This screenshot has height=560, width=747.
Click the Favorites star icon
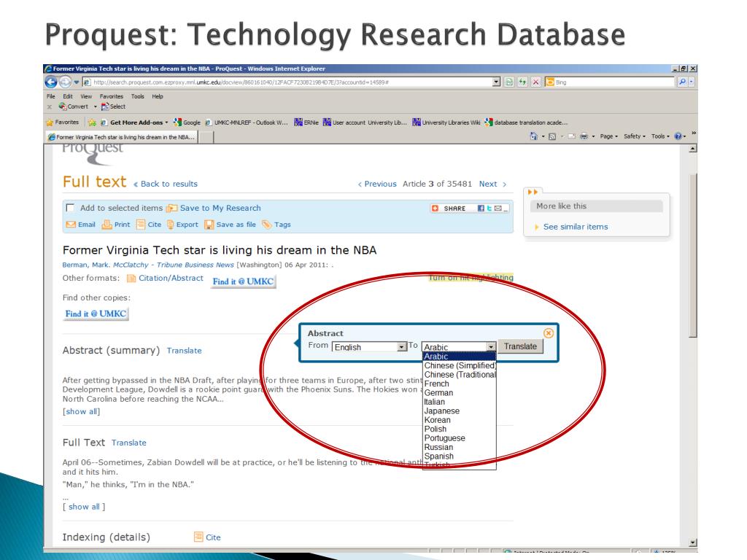coord(50,122)
